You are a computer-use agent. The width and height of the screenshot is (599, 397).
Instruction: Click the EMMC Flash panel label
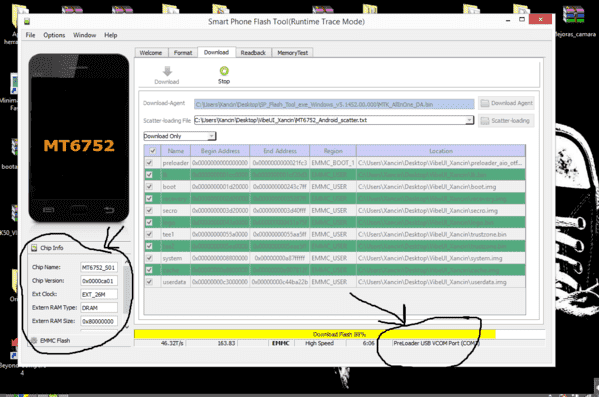click(x=55, y=340)
